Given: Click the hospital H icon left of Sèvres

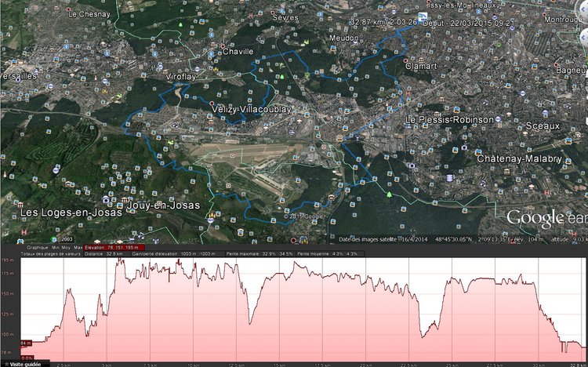Looking at the screenshot, I should tap(251, 16).
